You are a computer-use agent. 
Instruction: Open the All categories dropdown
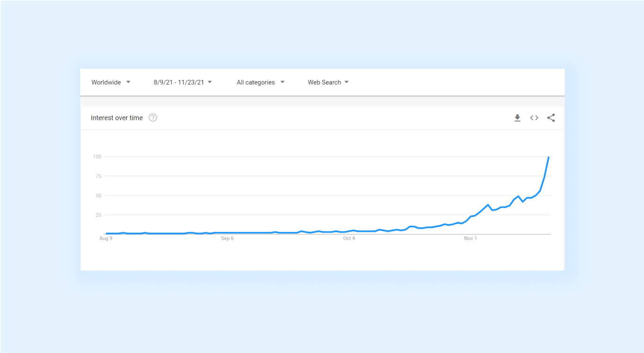pyautogui.click(x=261, y=82)
